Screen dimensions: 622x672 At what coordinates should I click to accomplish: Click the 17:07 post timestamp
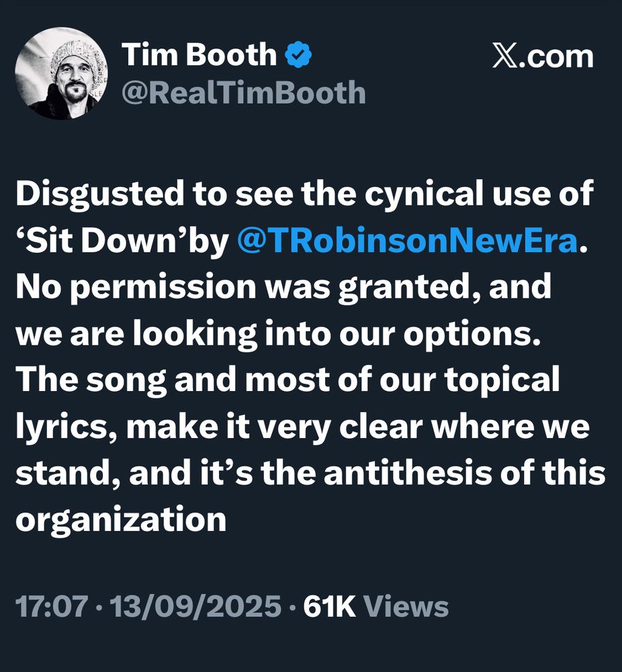(x=52, y=606)
